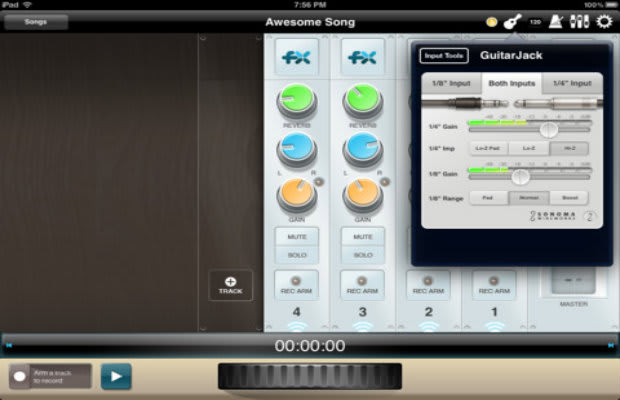Select Lo-Z impedance option
Image resolution: width=620 pixels, height=400 pixels.
529,148
